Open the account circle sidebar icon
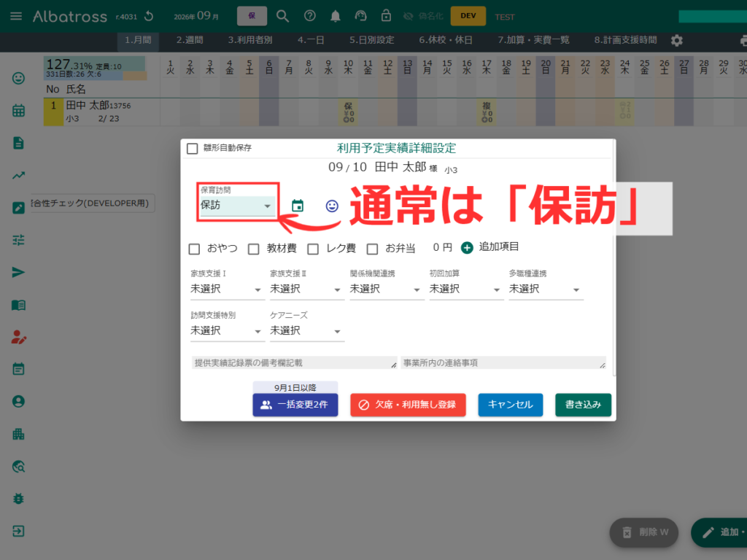 point(18,402)
